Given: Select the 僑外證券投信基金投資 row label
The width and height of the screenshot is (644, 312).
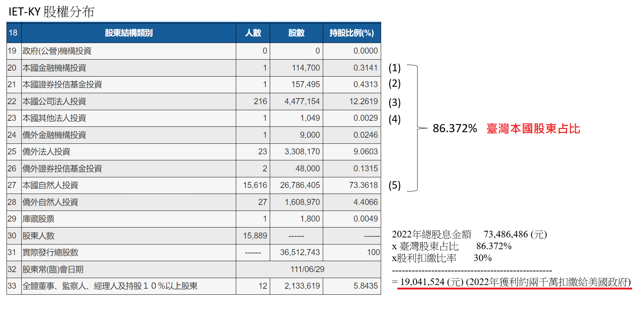Looking at the screenshot, I should pos(62,169).
